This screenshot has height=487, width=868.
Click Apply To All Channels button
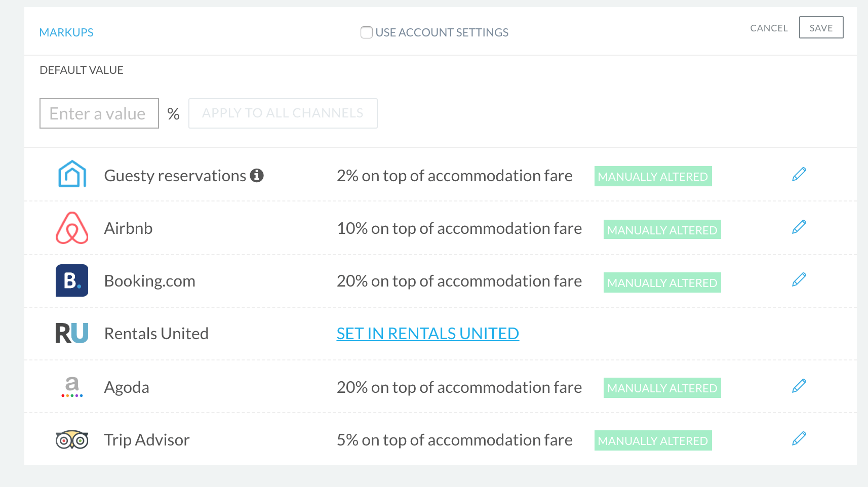pos(283,113)
